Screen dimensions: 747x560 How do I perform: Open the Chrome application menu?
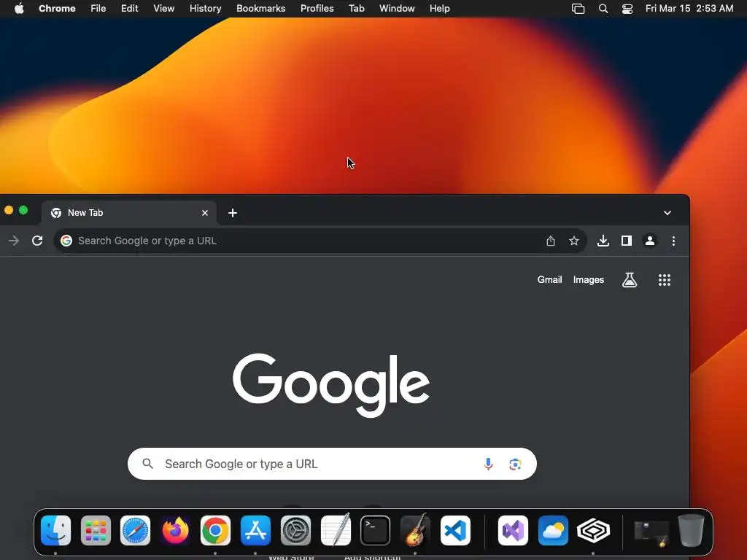tap(57, 9)
